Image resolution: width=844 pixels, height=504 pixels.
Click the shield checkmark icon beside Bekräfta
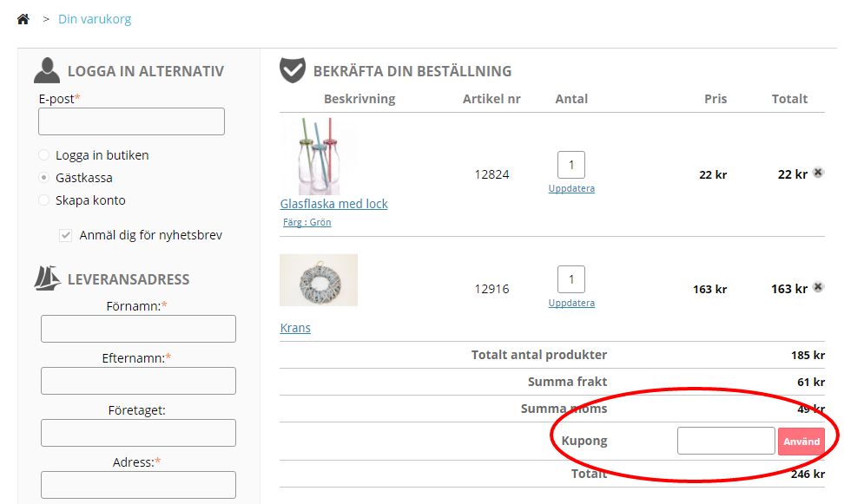pyautogui.click(x=293, y=70)
